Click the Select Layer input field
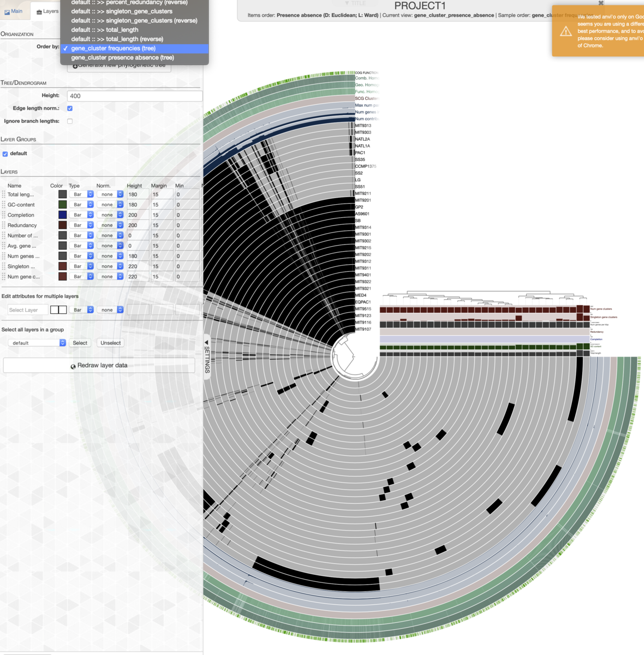The image size is (644, 655). click(27, 310)
